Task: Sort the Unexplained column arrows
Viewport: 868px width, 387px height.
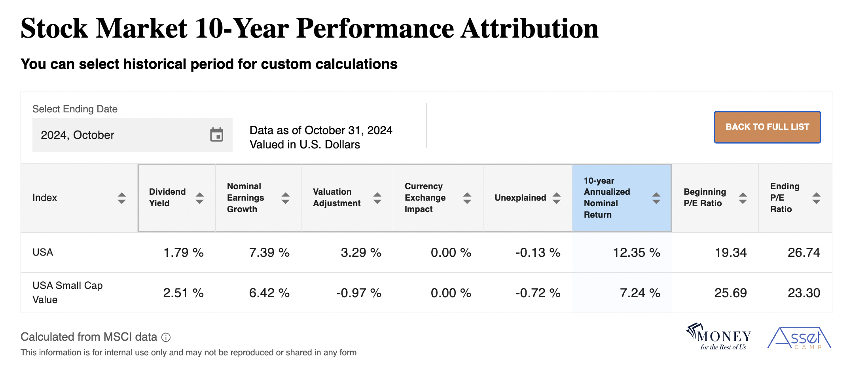Action: point(557,197)
